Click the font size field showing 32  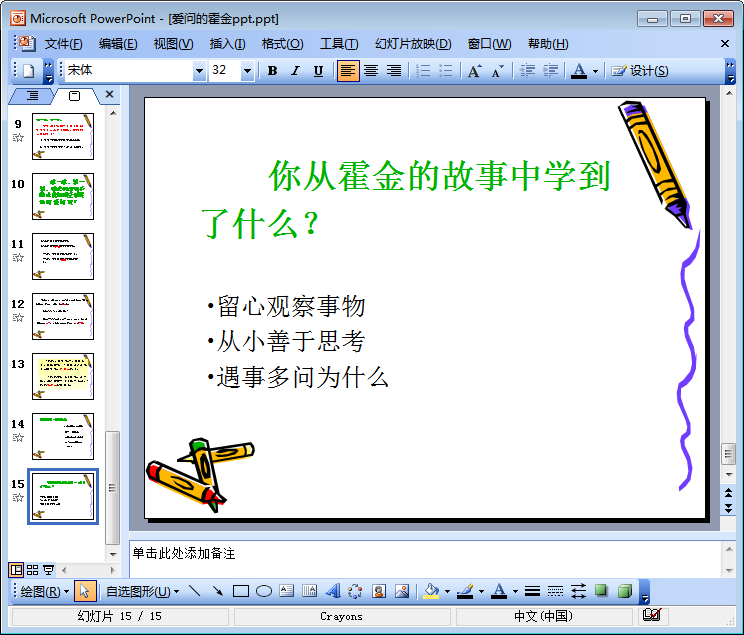[225, 71]
